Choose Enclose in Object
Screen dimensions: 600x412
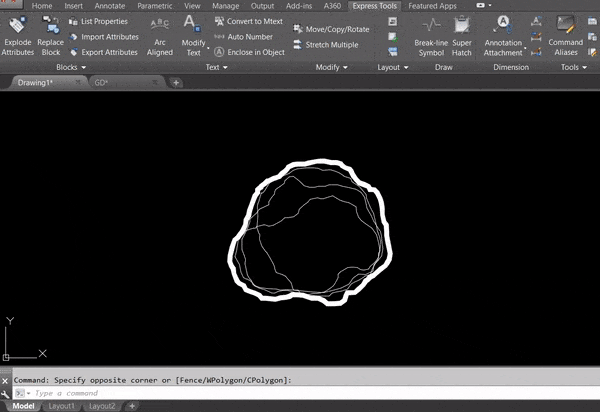click(249, 52)
